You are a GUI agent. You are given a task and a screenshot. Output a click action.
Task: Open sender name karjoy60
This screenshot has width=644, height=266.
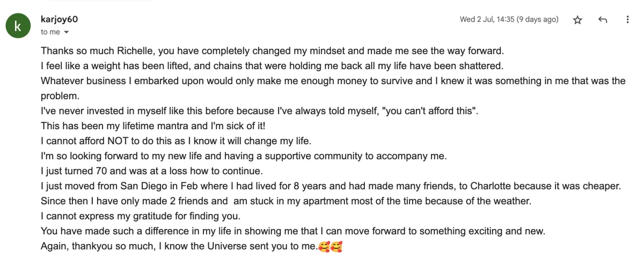pos(60,20)
